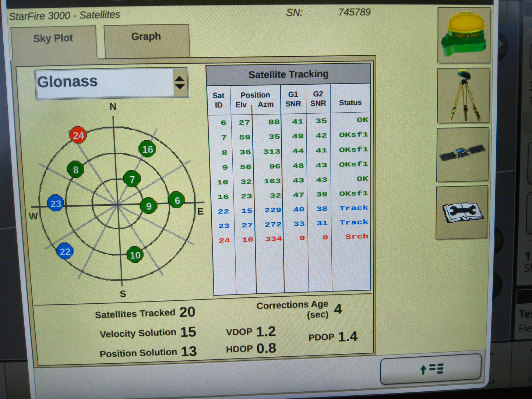Select red satellite 24 on the sky plot
Viewport: 532px width, 399px height.
click(x=78, y=135)
